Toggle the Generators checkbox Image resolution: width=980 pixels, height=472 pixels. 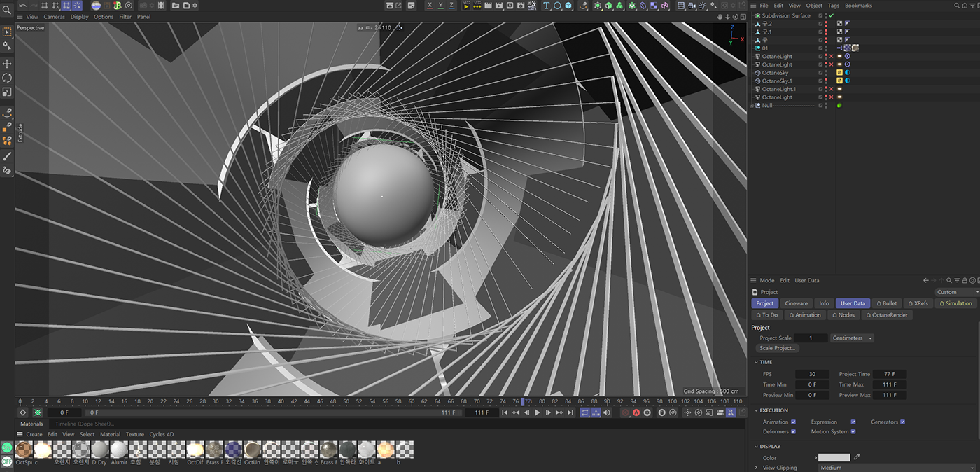coord(902,422)
